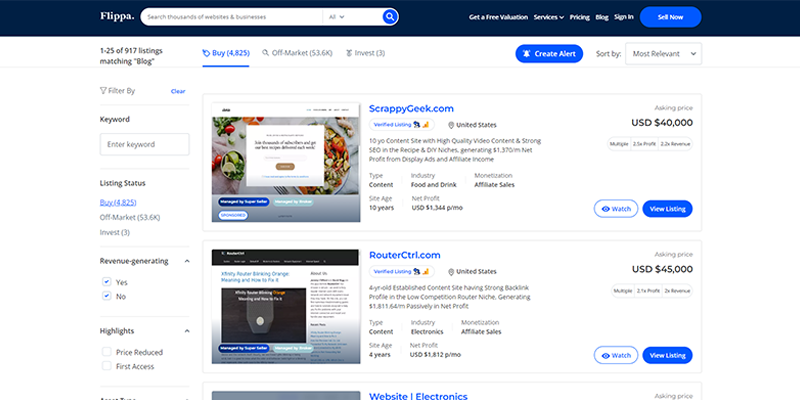Click the Enter keyword input field
Viewport: 800px width, 400px height.
(144, 144)
